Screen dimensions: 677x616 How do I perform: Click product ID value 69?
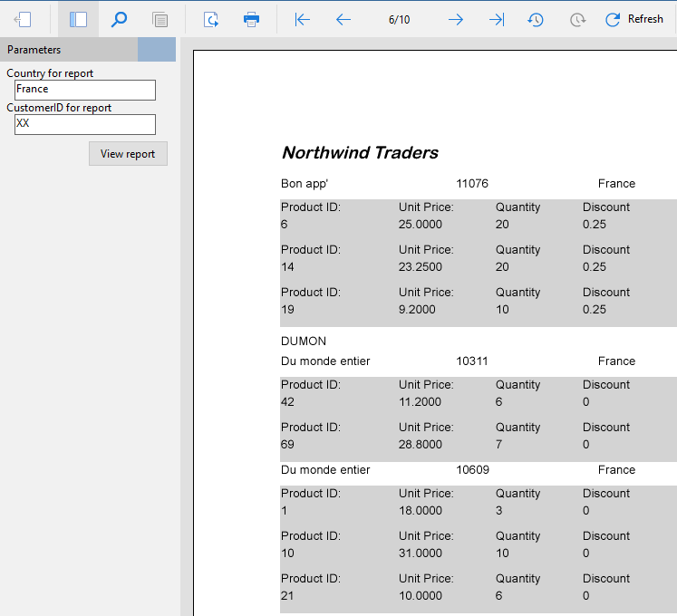[287, 444]
